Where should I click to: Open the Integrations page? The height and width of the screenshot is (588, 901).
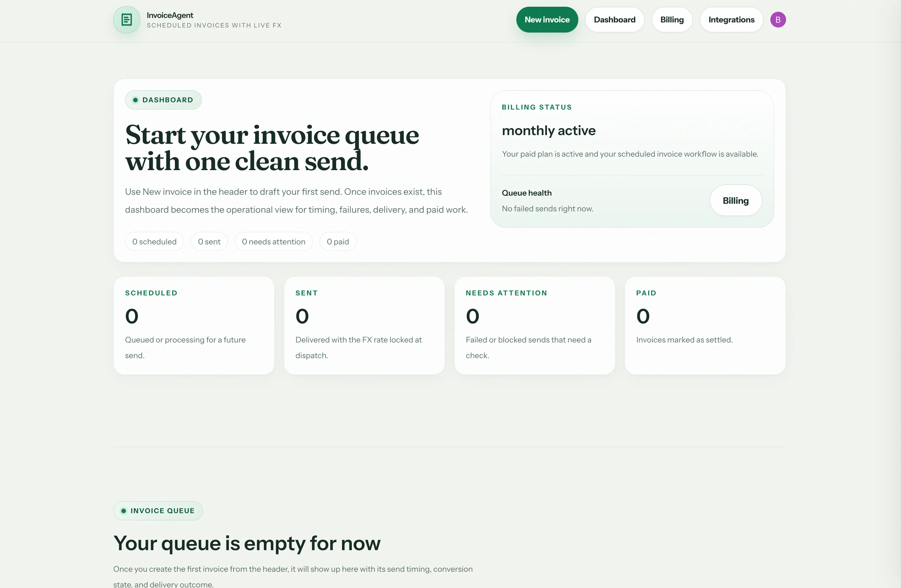click(x=731, y=20)
